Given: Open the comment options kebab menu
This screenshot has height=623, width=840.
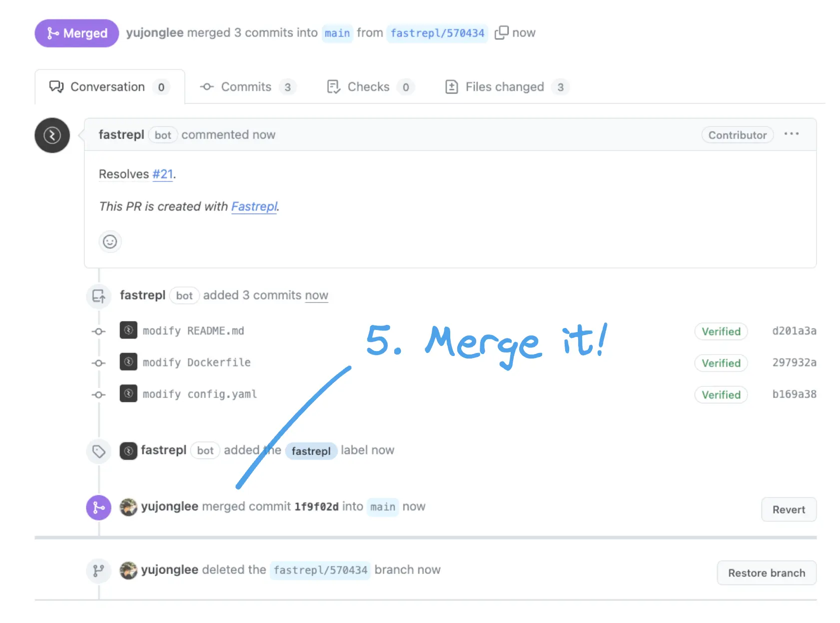Looking at the screenshot, I should (x=792, y=134).
